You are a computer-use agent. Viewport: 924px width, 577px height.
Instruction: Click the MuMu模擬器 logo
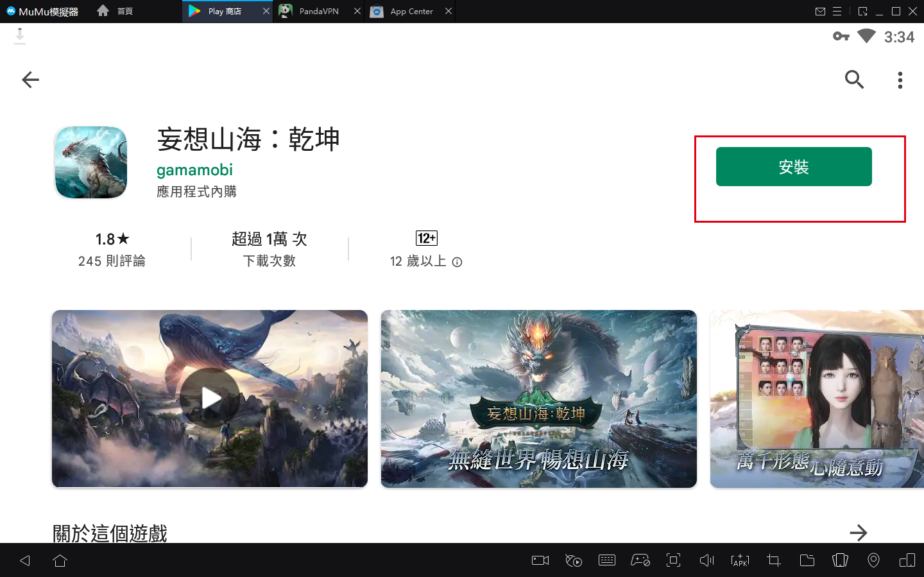pos(42,12)
